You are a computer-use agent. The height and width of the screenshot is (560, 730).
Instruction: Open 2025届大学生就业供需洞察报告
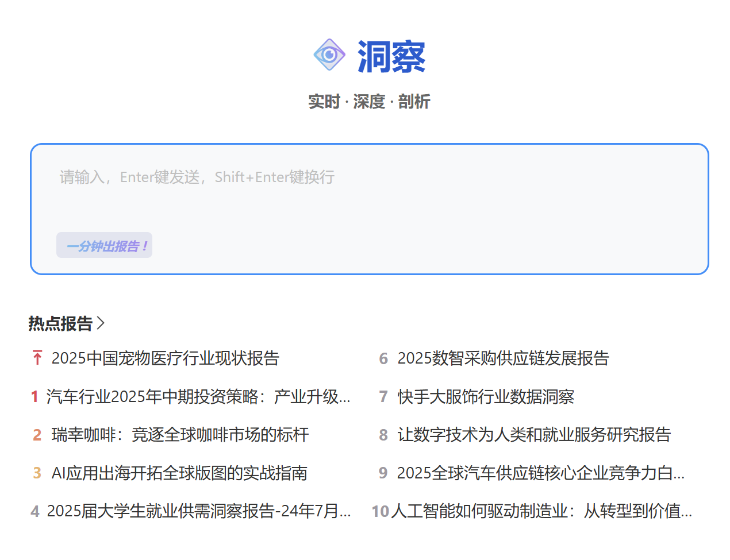click(x=198, y=511)
